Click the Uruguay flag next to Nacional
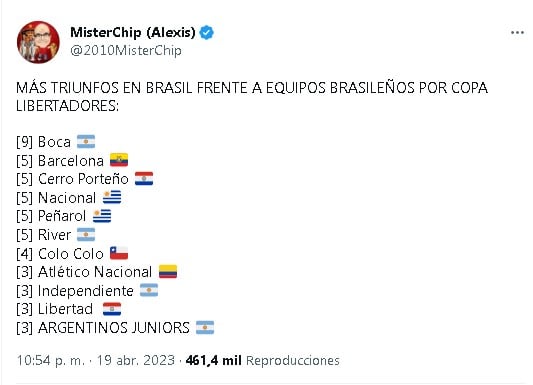This screenshot has height=385, width=533. point(112,197)
